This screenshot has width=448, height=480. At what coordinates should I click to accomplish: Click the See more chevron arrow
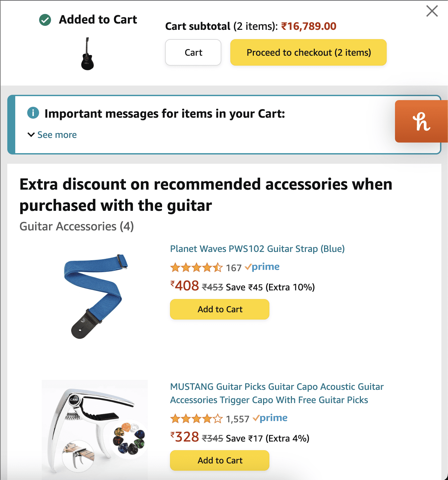[31, 135]
